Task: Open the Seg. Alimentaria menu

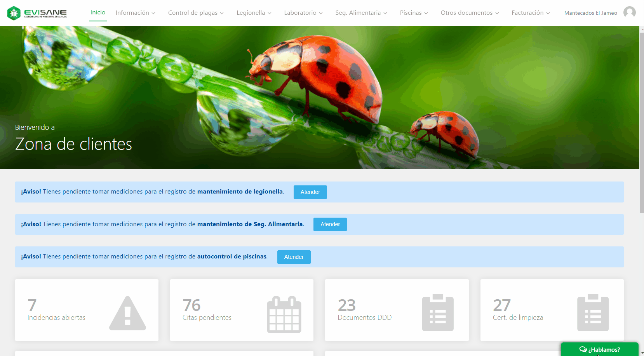Action: pos(361,13)
